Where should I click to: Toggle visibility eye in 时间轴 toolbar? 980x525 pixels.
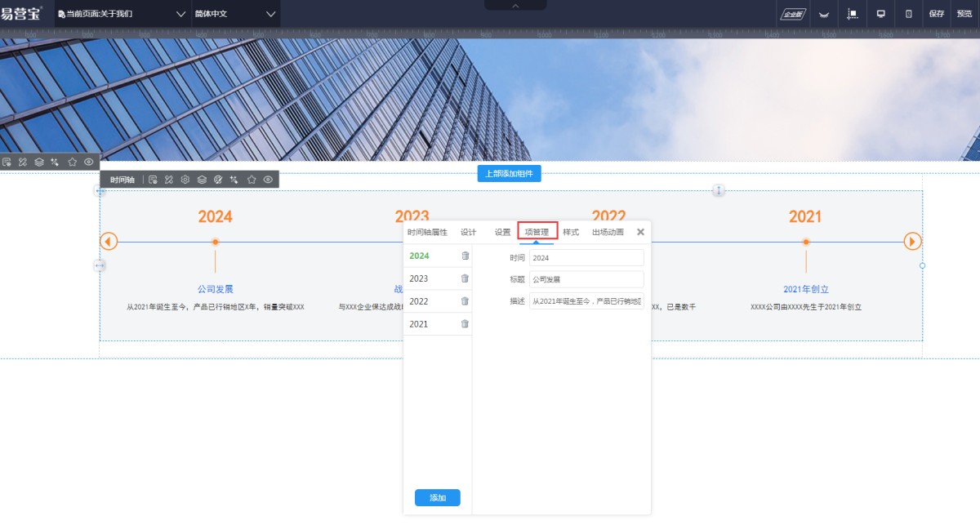coord(268,180)
